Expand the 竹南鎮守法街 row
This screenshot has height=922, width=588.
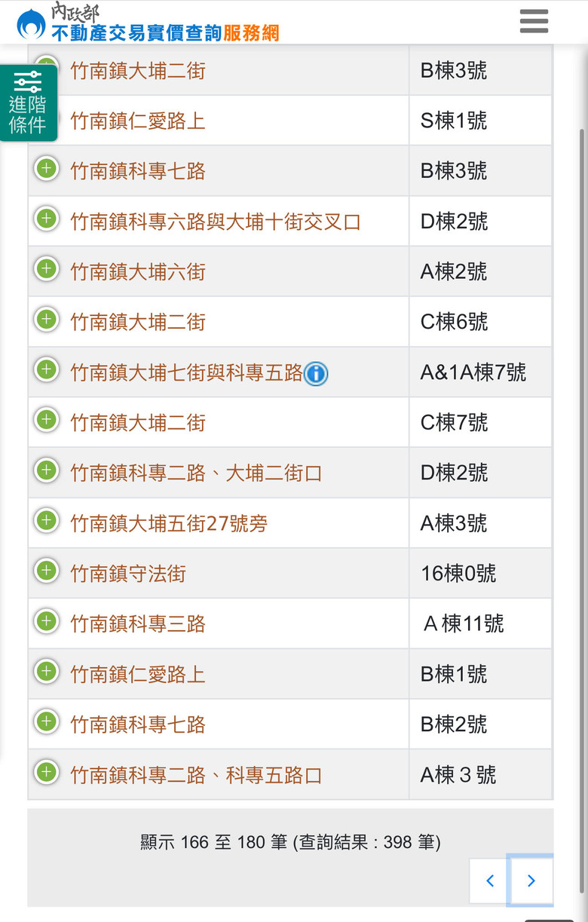coord(47,571)
